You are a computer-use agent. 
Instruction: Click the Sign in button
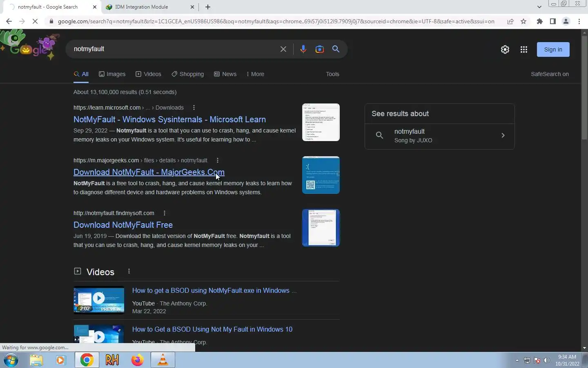(553, 49)
